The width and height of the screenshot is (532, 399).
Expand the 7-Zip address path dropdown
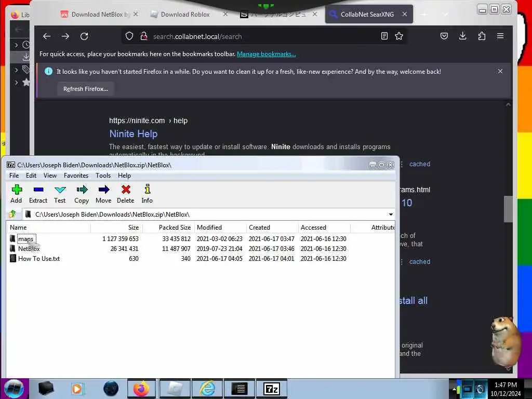[x=391, y=215]
